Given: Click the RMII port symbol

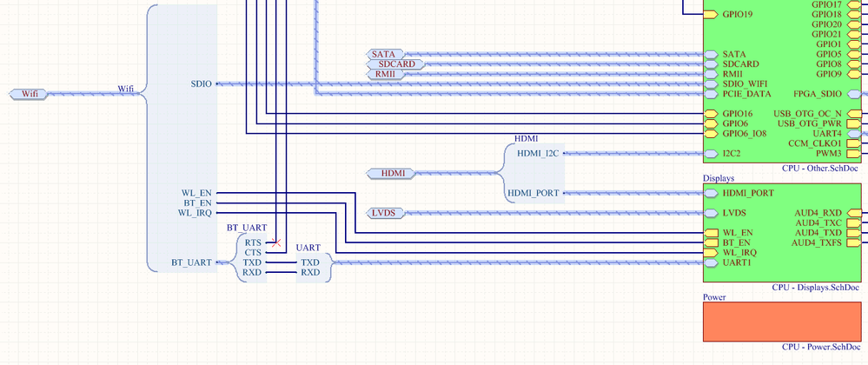Looking at the screenshot, I should click(386, 74).
